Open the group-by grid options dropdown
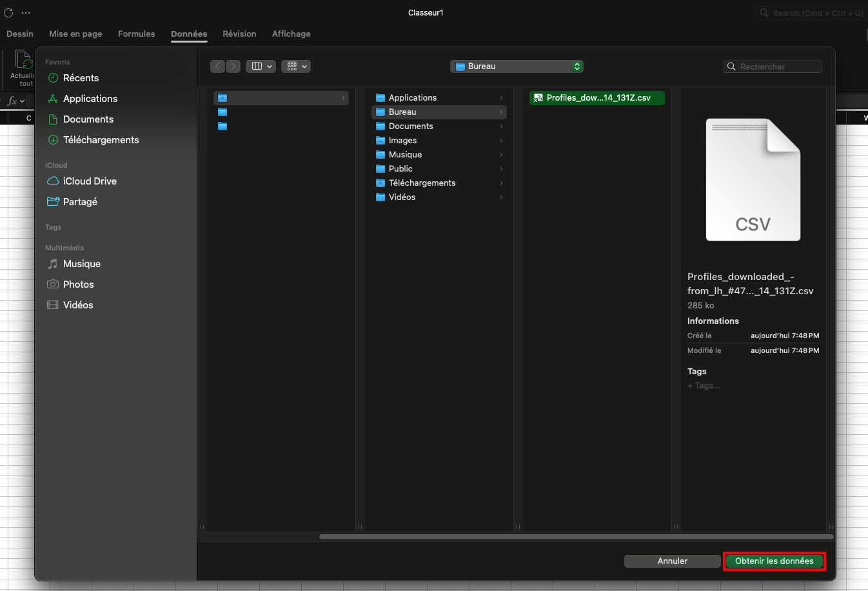 (296, 66)
